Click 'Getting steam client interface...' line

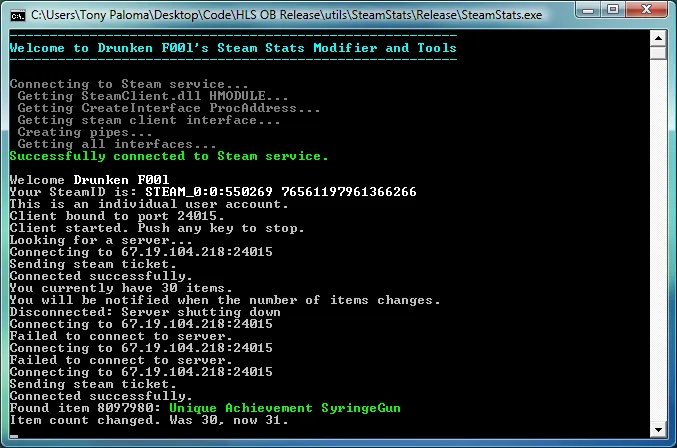[x=149, y=120]
